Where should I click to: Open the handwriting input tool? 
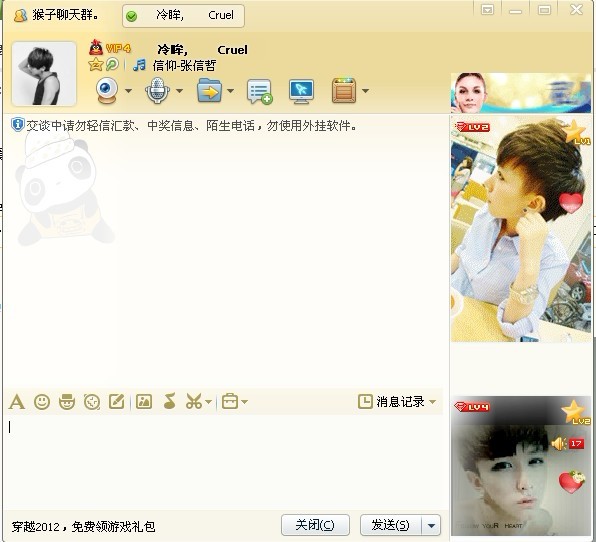pyautogui.click(x=117, y=401)
